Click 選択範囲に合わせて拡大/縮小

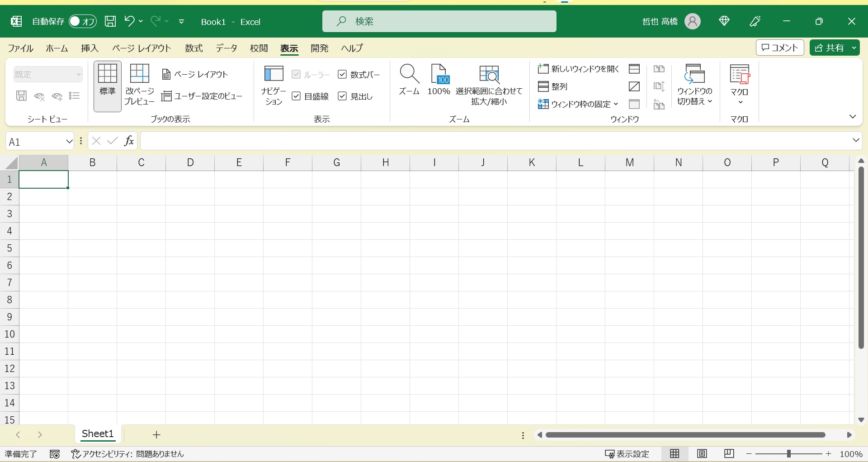[x=489, y=86]
